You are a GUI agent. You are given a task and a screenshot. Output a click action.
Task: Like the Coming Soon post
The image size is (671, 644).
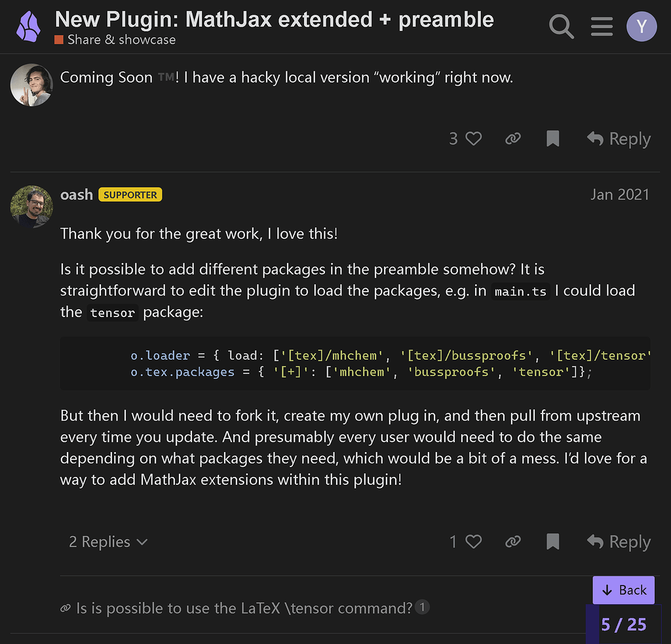473,138
